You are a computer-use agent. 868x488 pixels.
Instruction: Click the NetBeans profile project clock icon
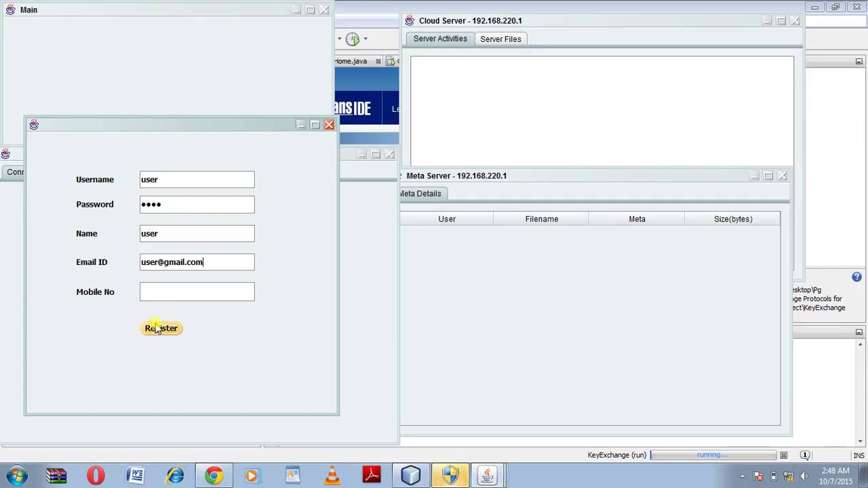[x=353, y=39]
